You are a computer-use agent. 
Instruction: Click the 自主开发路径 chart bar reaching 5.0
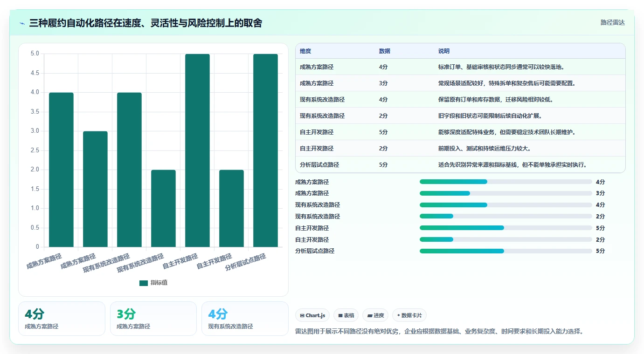(197, 150)
